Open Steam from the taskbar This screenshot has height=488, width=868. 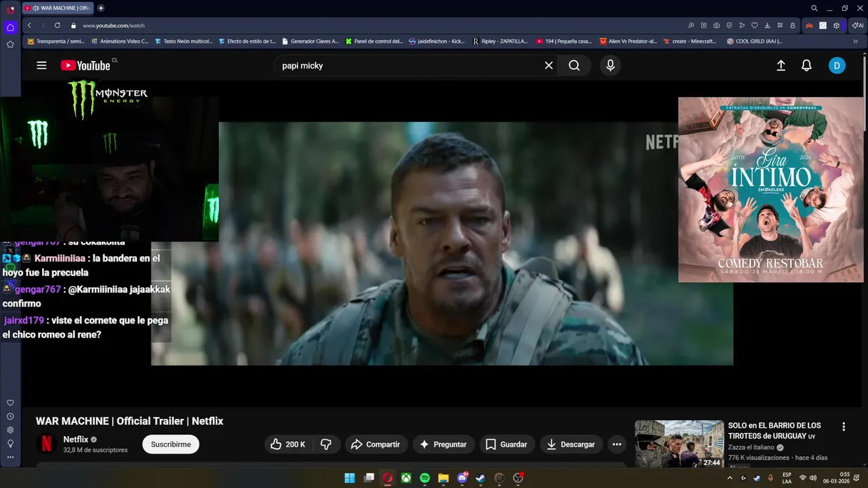click(480, 478)
